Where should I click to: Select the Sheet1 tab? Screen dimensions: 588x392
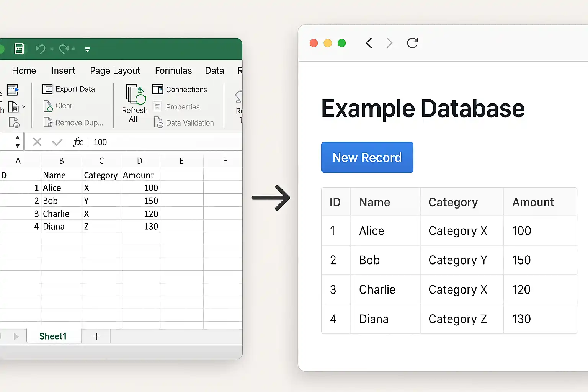53,336
